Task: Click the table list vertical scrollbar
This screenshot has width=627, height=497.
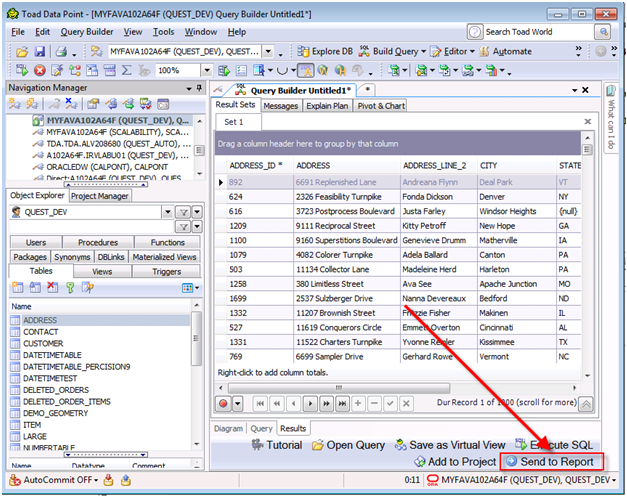Action: click(196, 339)
